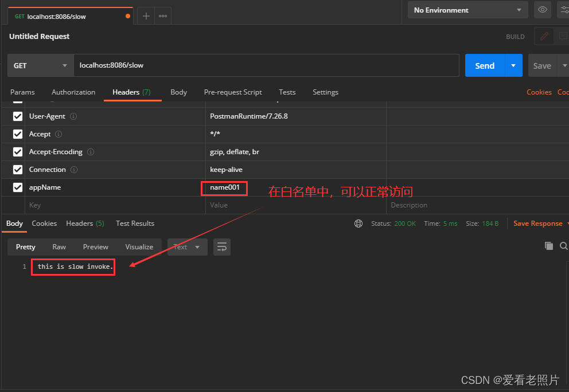Click the Accept value */*
Screen dimensions: 569x392
click(x=215, y=134)
